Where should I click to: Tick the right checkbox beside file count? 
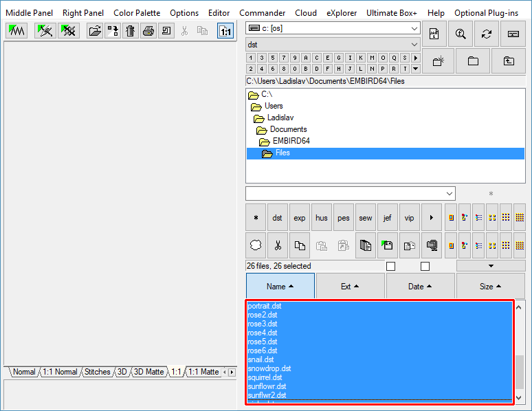click(425, 266)
